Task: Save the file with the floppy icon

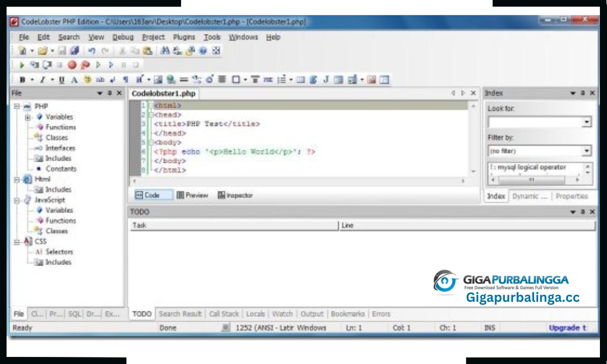Action: click(x=62, y=51)
